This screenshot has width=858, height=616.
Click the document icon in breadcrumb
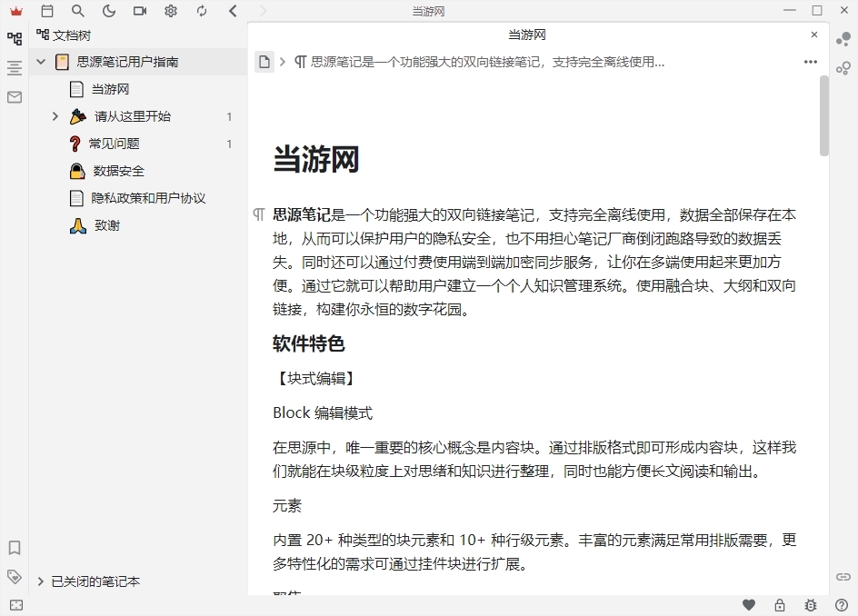(264, 62)
